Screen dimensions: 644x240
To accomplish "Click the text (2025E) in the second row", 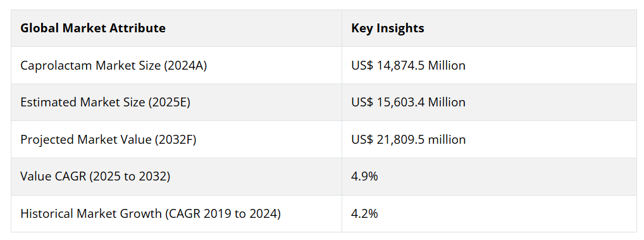I will 169,103.
